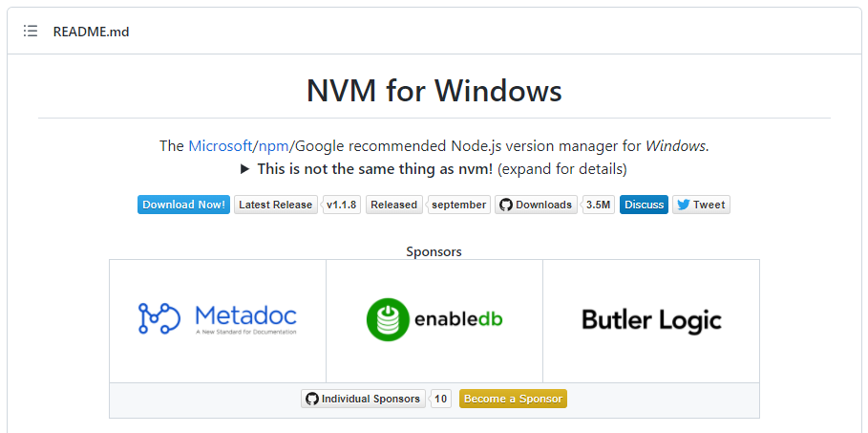Click the README.md file name

(x=92, y=32)
